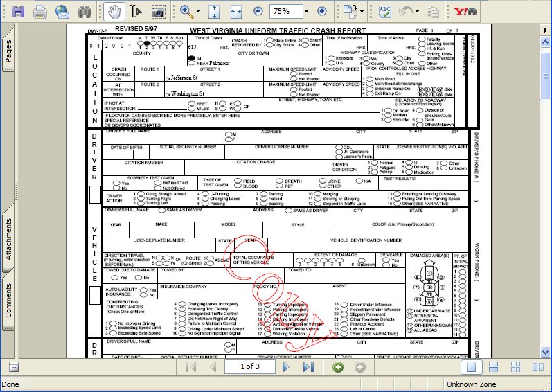This screenshot has width=552, height=392.
Task: Click the vertical scrollbar thumb
Action: [545, 76]
